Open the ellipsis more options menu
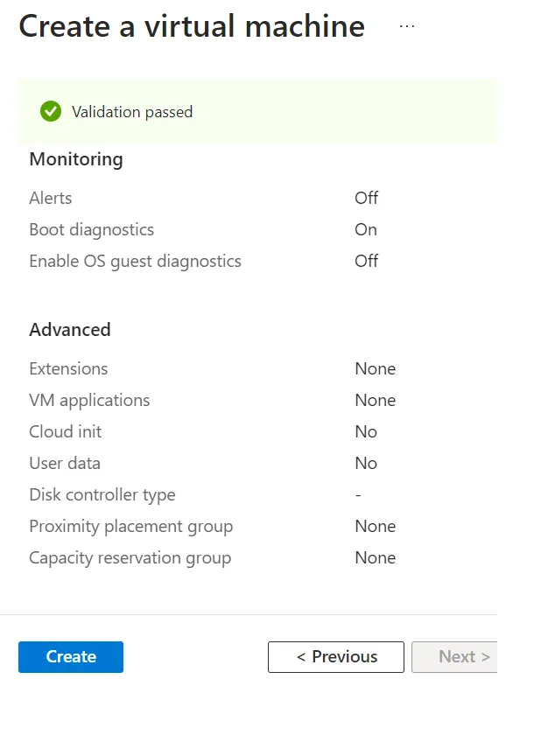Viewport: 534px width, 756px height. click(x=407, y=26)
